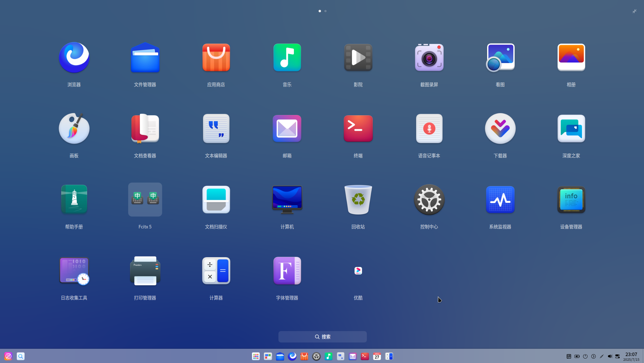644x363 pixels.
Task: Exit fullscreen launcher mode via top-right icon
Action: point(634,11)
